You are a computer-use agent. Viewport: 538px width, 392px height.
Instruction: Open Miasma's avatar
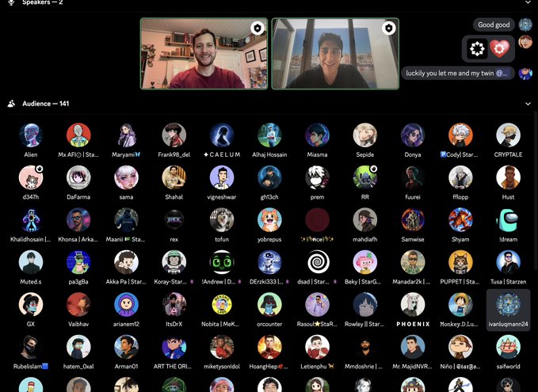point(317,135)
